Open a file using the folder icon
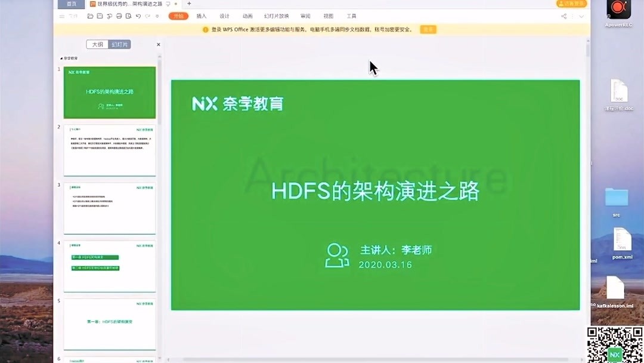Viewport: 644px width, 363px height. [x=89, y=16]
